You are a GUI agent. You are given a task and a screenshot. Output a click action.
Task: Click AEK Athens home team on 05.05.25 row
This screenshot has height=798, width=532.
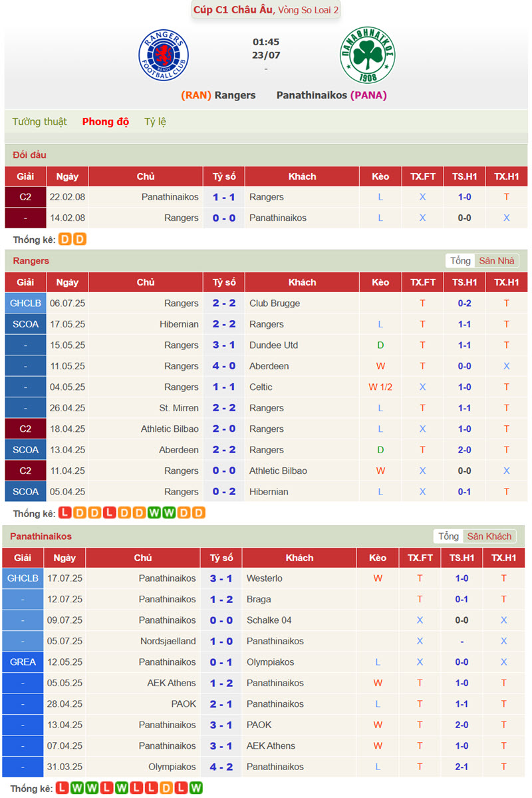click(172, 683)
